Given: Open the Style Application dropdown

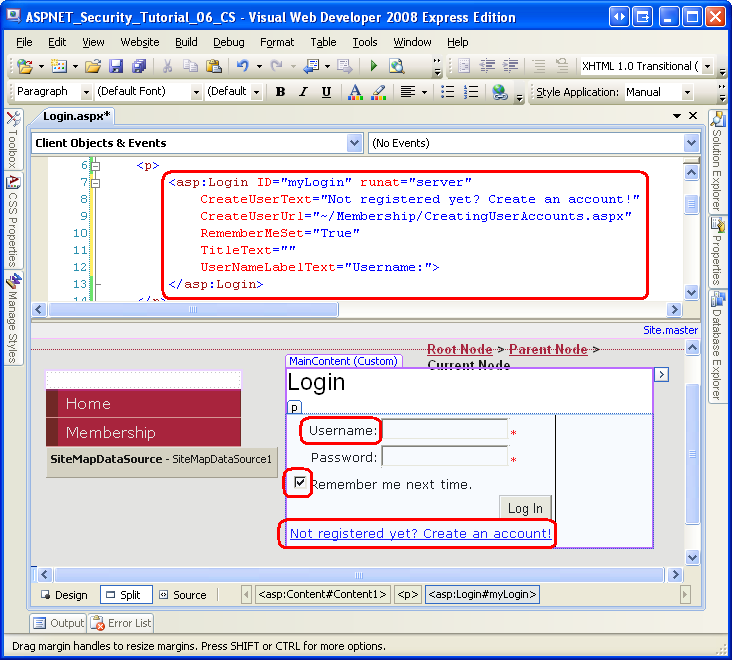Looking at the screenshot, I should [x=686, y=92].
